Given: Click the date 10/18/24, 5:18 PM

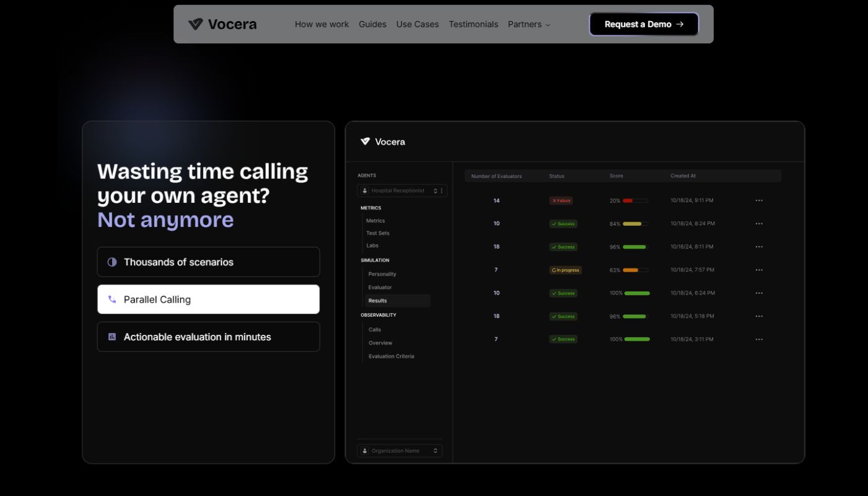Looking at the screenshot, I should click(692, 316).
